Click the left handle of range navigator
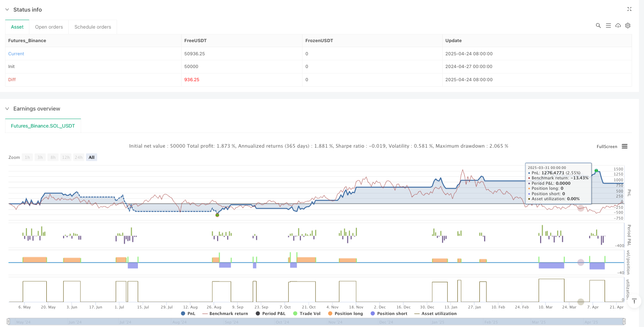Viewport: 644px width, 327px height. click(x=8, y=322)
